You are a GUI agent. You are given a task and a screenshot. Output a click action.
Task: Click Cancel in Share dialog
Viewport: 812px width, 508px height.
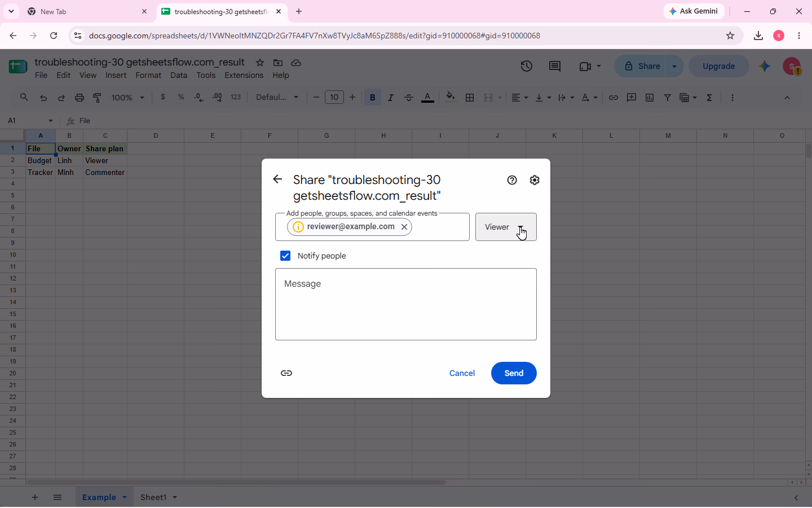[x=462, y=373]
